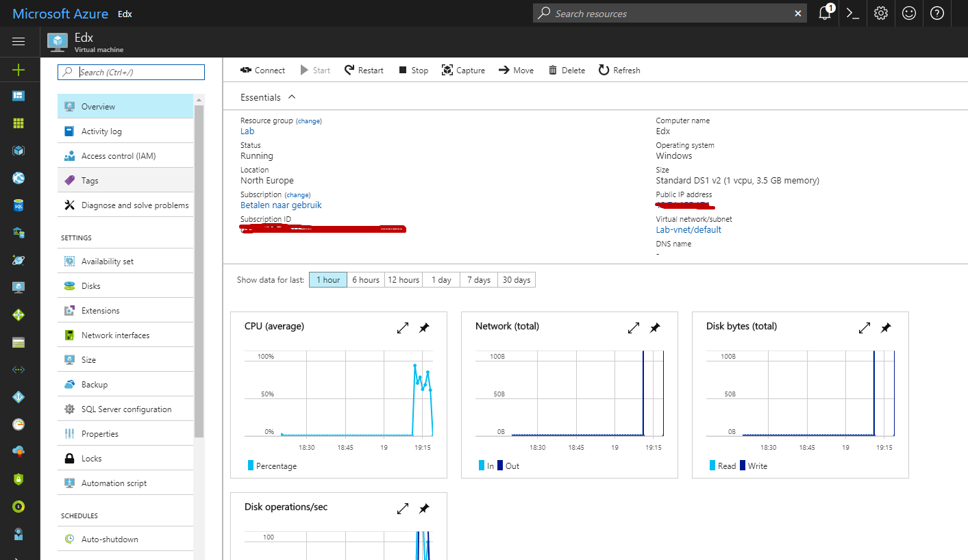Open the portal settings gear icon
This screenshot has width=968, height=560.
point(880,13)
